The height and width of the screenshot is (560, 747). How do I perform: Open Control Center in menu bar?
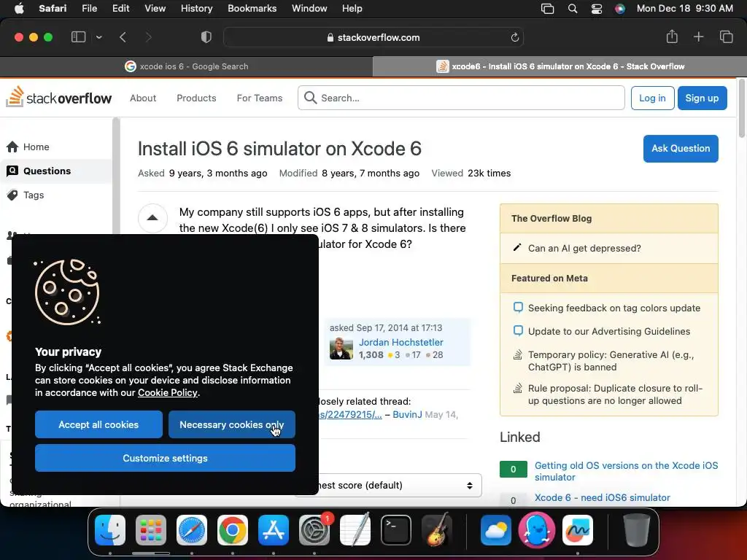coord(597,8)
